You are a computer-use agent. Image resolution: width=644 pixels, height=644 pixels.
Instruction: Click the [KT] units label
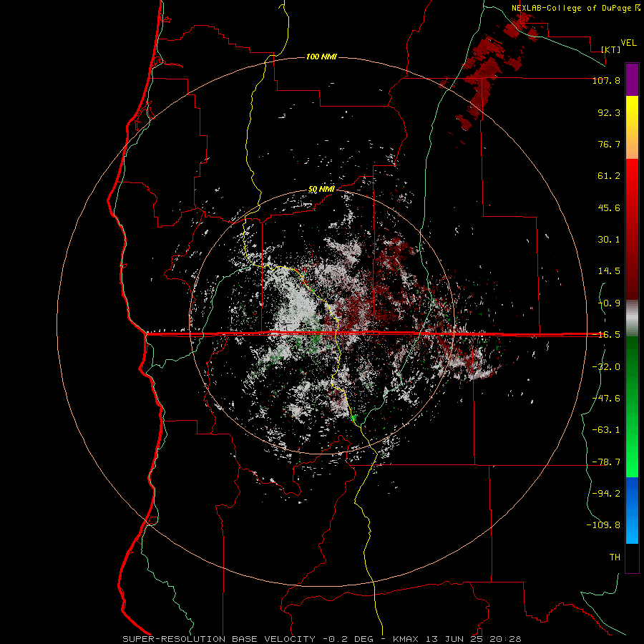click(611, 49)
